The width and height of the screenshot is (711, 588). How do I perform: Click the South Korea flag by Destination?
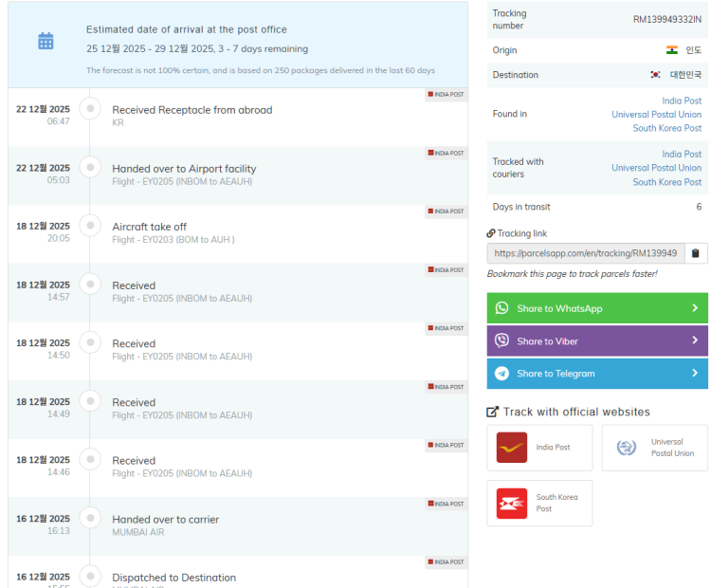pos(655,75)
